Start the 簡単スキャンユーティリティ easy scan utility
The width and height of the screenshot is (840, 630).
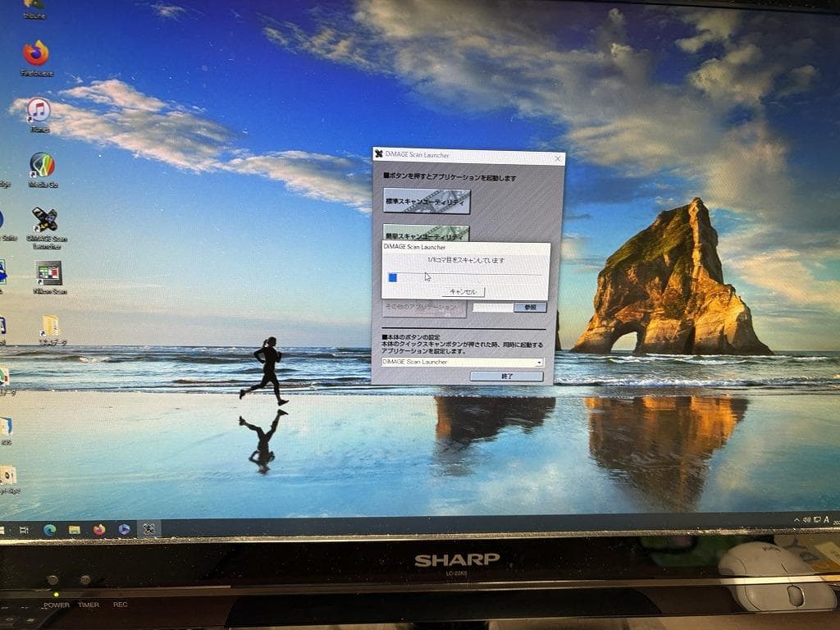coord(425,232)
